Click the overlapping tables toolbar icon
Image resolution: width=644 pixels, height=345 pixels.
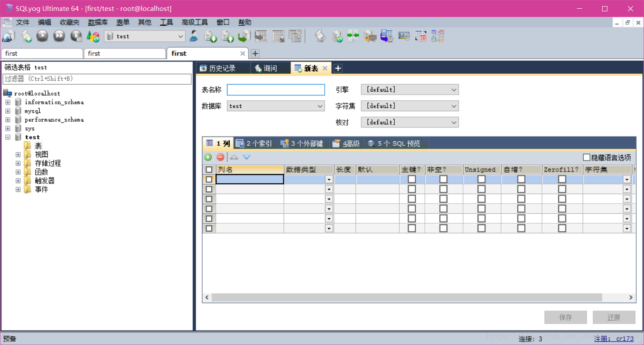tap(295, 36)
